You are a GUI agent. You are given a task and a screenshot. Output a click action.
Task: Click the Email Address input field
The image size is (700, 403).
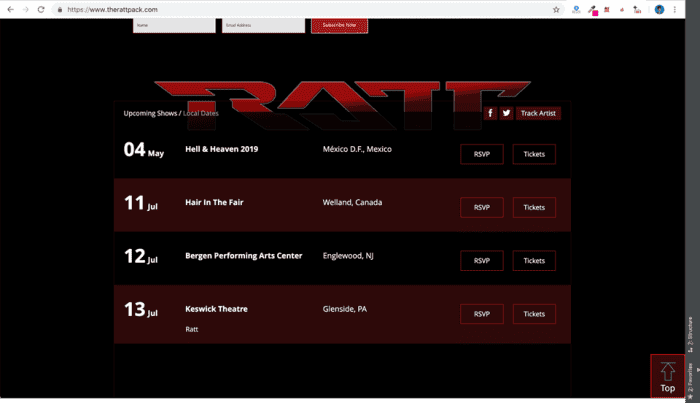264,25
